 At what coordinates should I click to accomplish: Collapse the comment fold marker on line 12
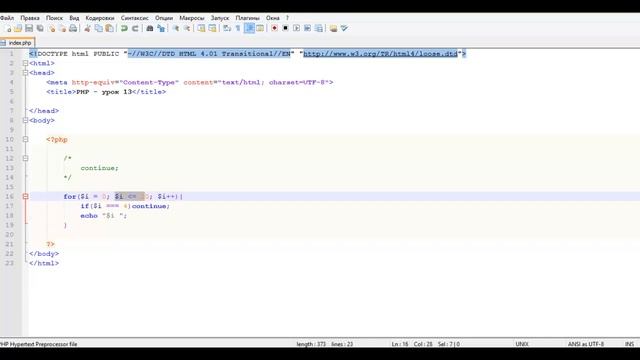point(25,158)
